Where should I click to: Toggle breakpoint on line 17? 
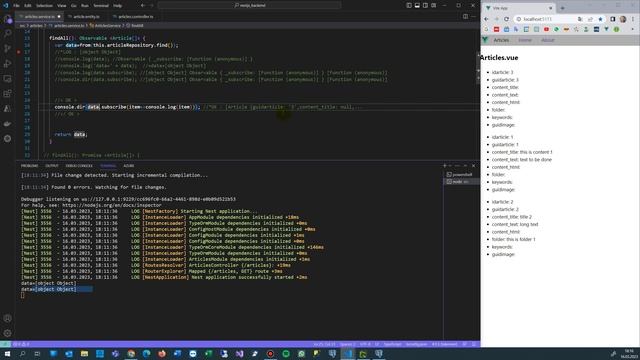pos(18,52)
